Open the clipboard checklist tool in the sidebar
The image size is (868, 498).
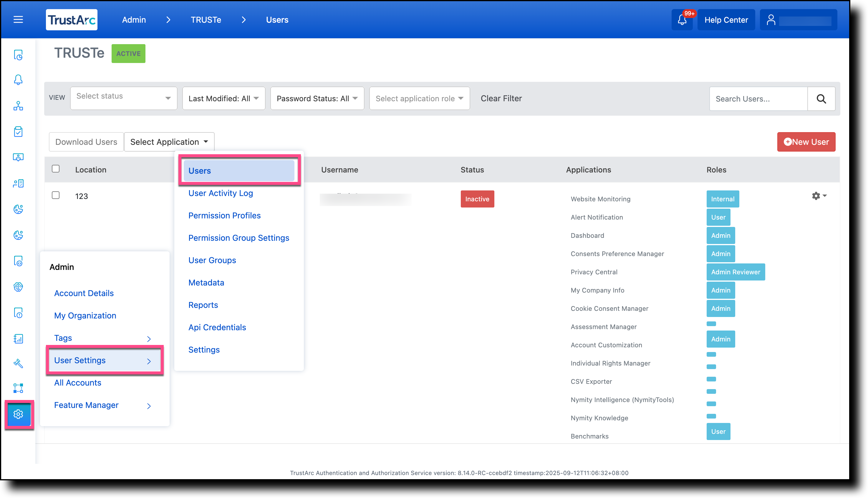[18, 131]
